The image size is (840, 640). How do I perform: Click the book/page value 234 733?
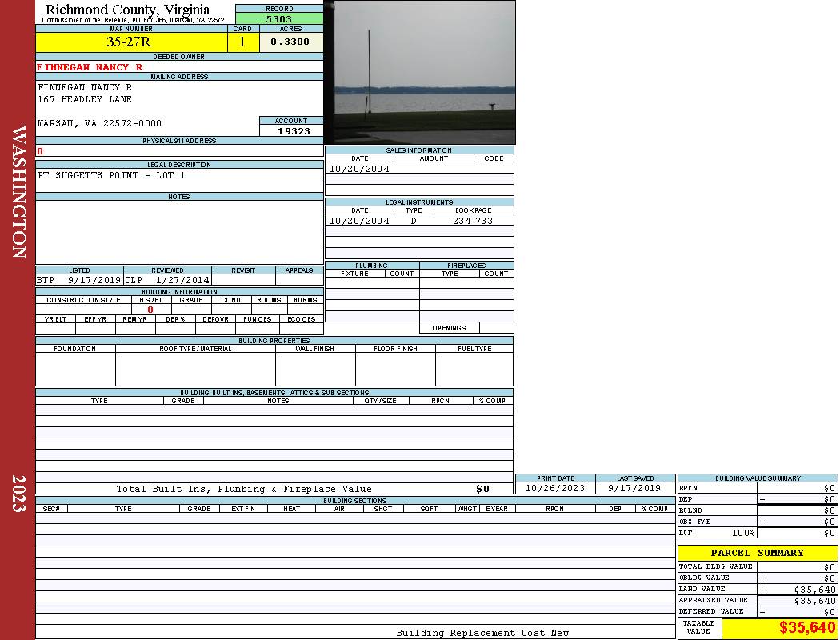[x=473, y=221]
